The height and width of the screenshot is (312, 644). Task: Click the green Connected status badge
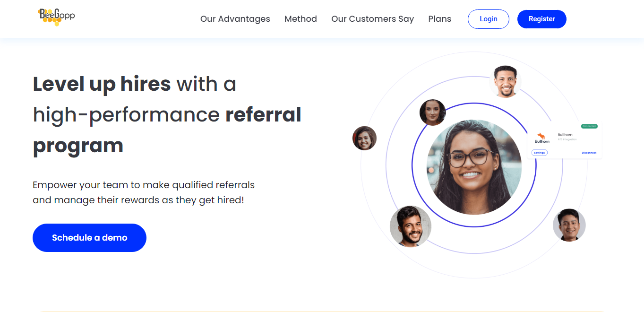coord(589,126)
